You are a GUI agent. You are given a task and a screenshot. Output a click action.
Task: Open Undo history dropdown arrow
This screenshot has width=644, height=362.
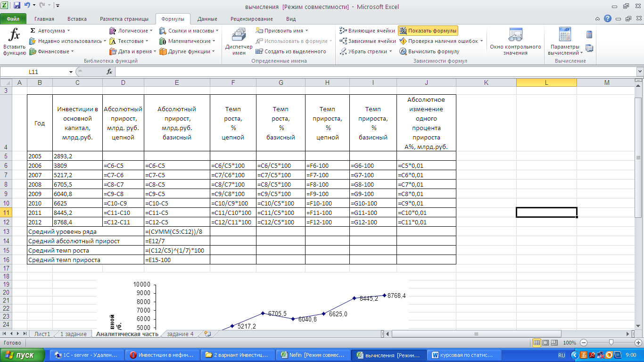click(x=34, y=6)
